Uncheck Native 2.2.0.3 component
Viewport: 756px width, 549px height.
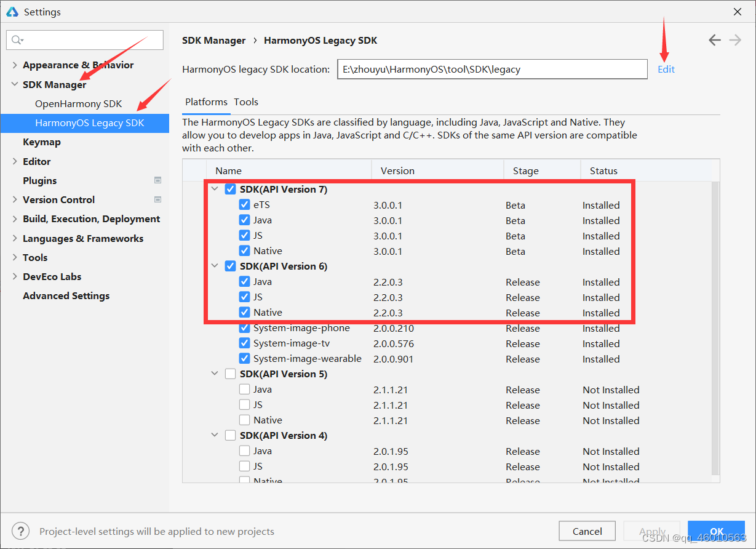coord(244,313)
